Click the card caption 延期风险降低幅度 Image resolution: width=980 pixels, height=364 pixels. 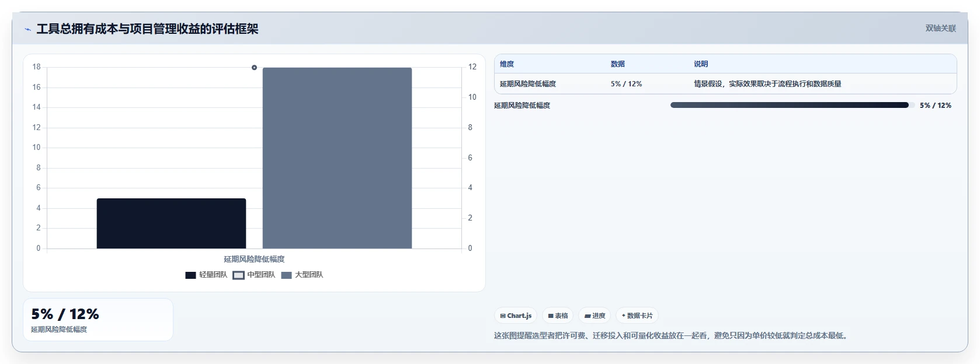tap(59, 330)
